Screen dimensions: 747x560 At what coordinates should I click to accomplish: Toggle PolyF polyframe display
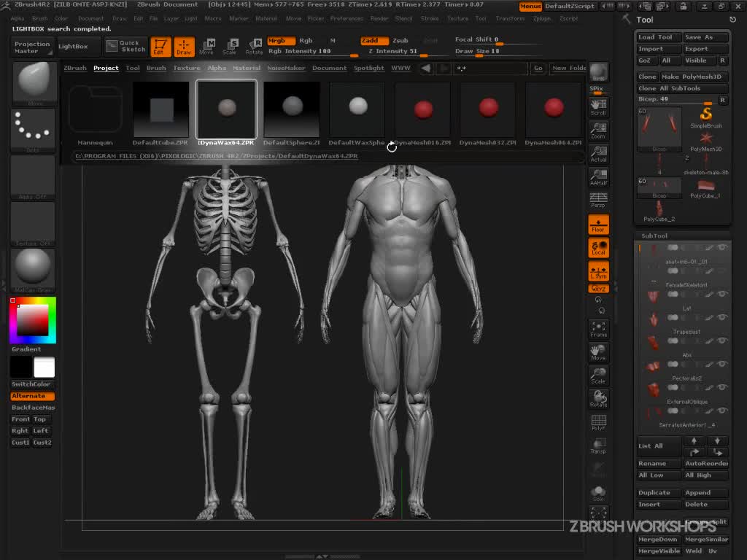[x=598, y=423]
